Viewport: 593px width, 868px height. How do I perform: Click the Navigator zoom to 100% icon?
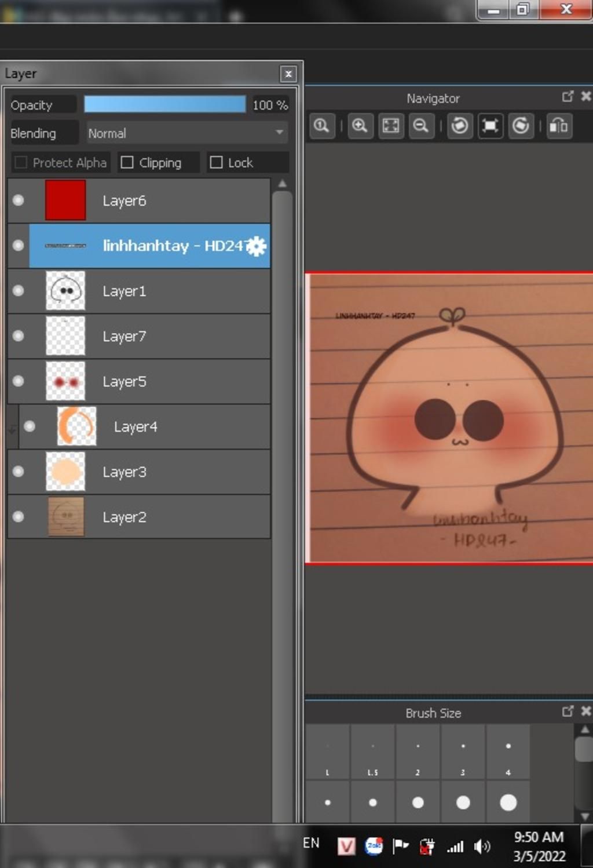pyautogui.click(x=322, y=126)
